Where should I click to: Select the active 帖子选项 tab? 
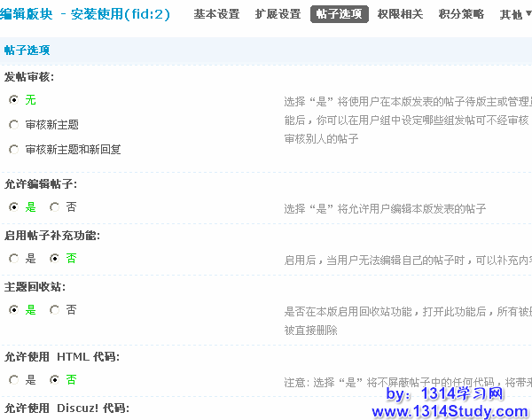coord(339,14)
